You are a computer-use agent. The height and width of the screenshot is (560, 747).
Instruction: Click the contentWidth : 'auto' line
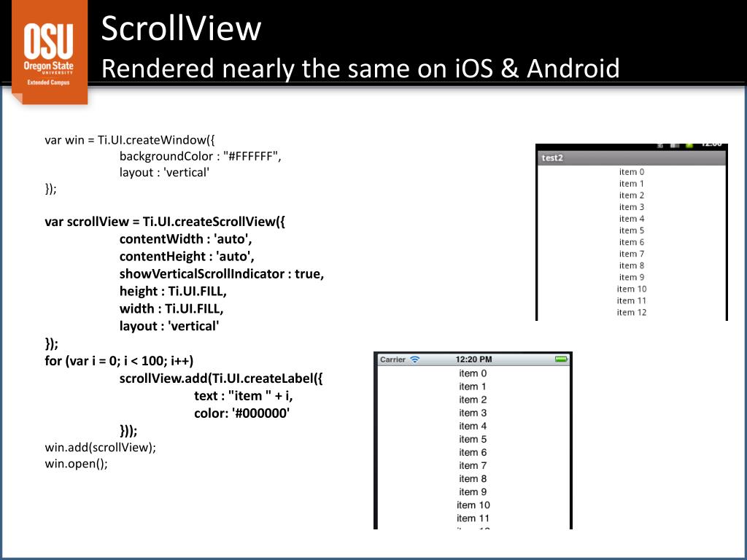(185, 239)
